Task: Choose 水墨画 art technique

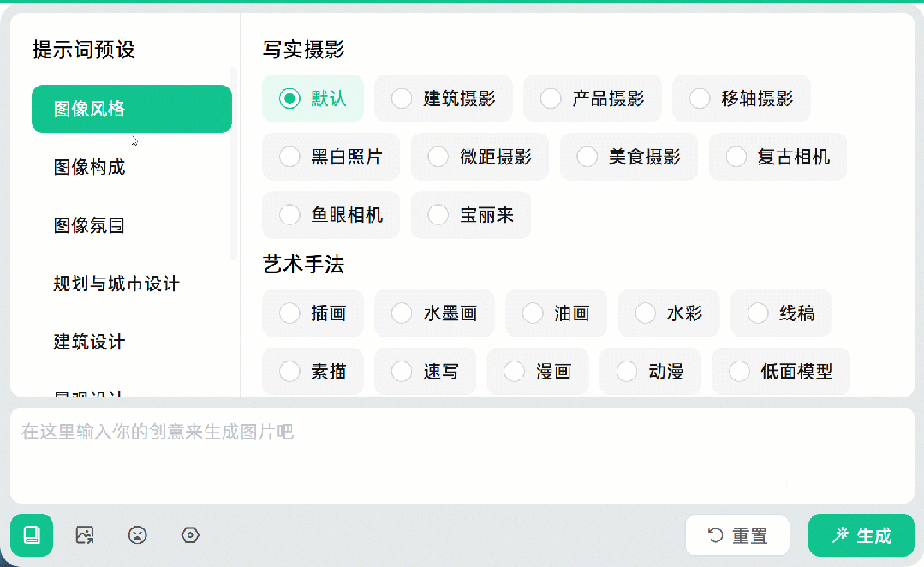Action: point(434,313)
